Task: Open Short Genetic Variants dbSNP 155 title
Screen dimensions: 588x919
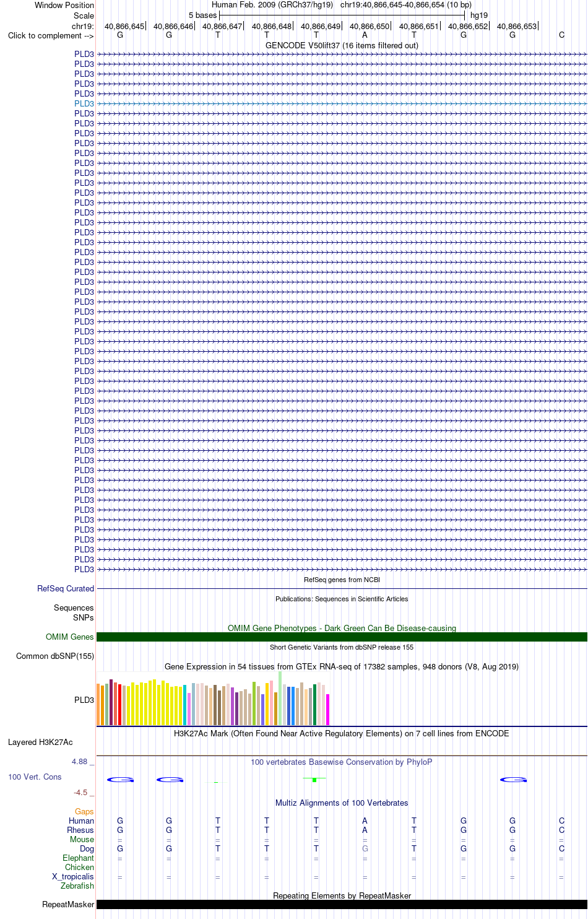Action: pyautogui.click(x=342, y=647)
